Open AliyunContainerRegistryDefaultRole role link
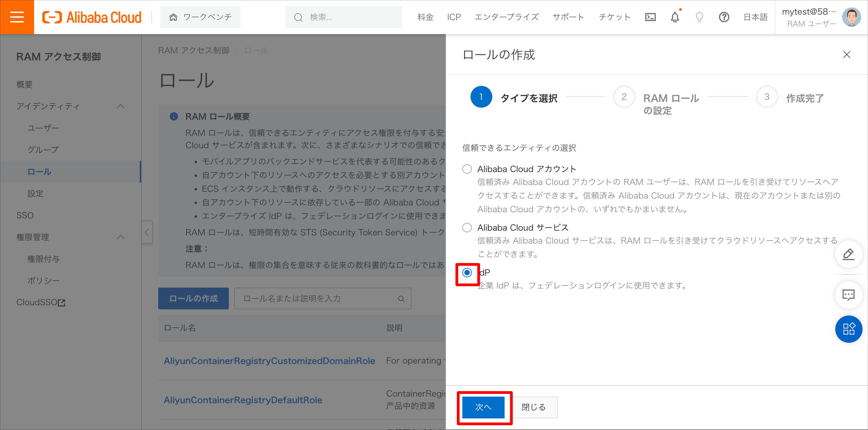Viewport: 868px width, 430px height. pos(243,400)
